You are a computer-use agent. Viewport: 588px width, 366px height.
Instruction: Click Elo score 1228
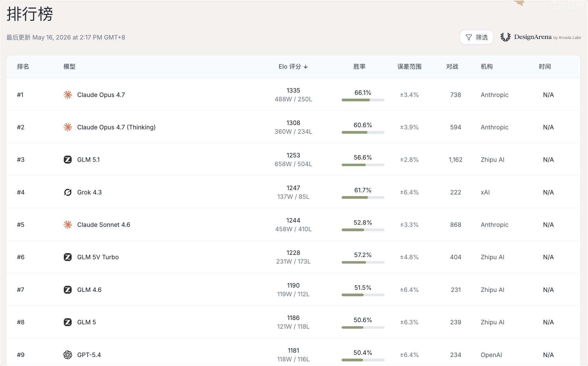[x=293, y=253]
